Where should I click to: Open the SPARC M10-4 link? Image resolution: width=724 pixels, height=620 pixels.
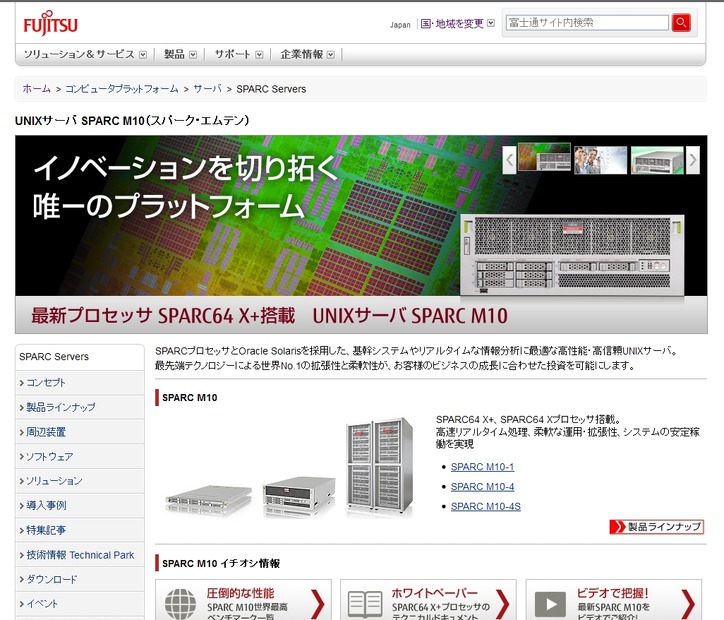coord(482,487)
